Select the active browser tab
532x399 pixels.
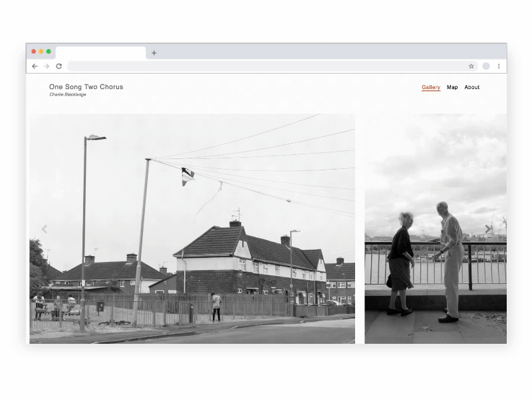coord(100,53)
